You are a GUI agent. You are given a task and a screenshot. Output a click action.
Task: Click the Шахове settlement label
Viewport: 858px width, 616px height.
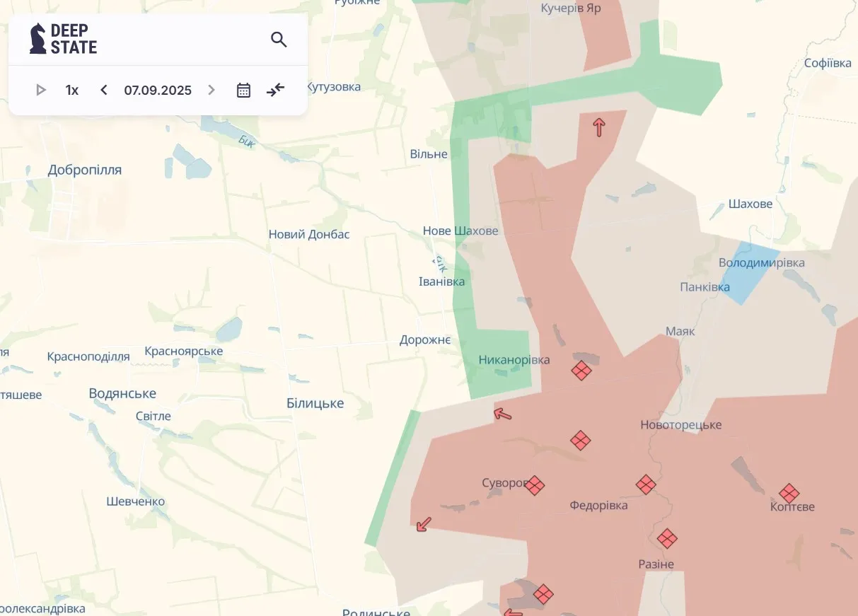pos(750,204)
